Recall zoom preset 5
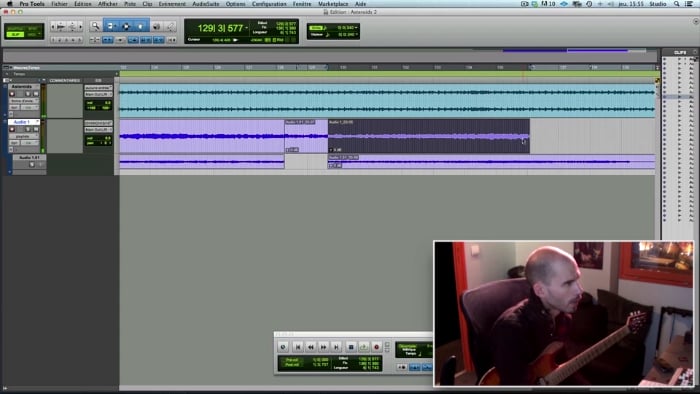Viewport: 700px width, 394px height. click(x=79, y=40)
